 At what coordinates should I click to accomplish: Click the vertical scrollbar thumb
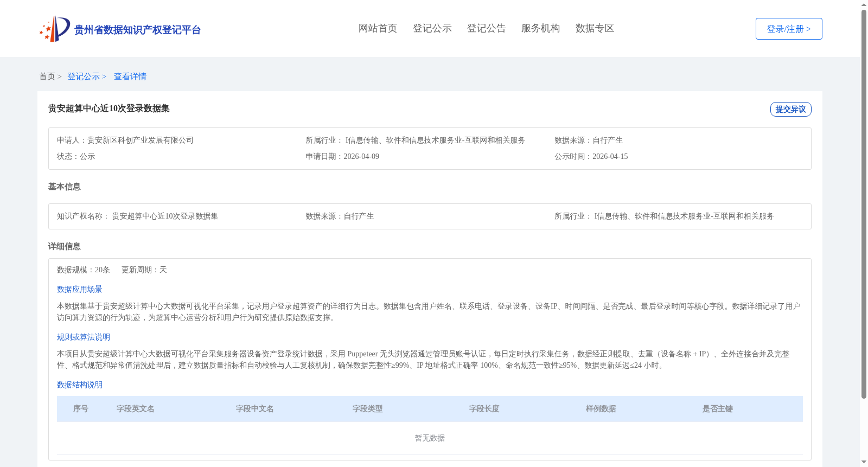[x=864, y=204]
